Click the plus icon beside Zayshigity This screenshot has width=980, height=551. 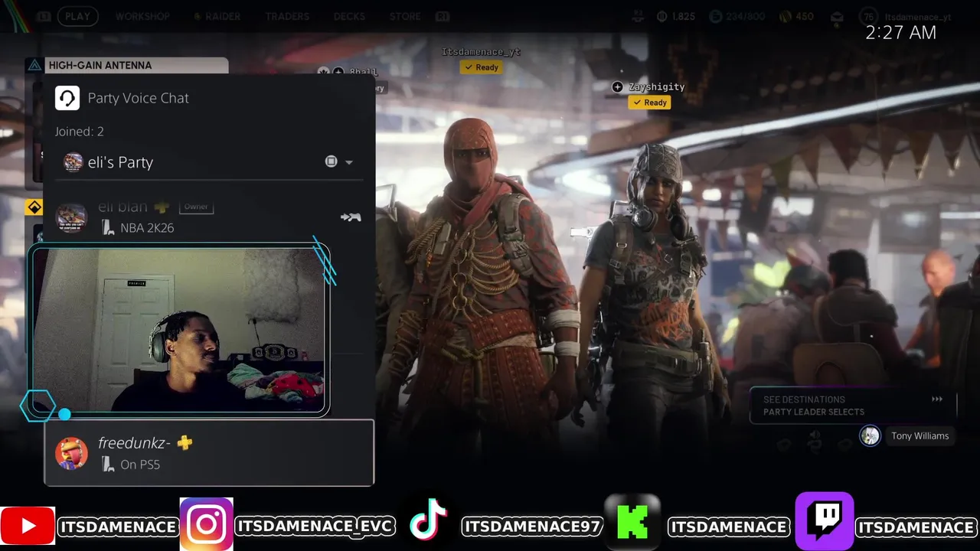coord(618,87)
